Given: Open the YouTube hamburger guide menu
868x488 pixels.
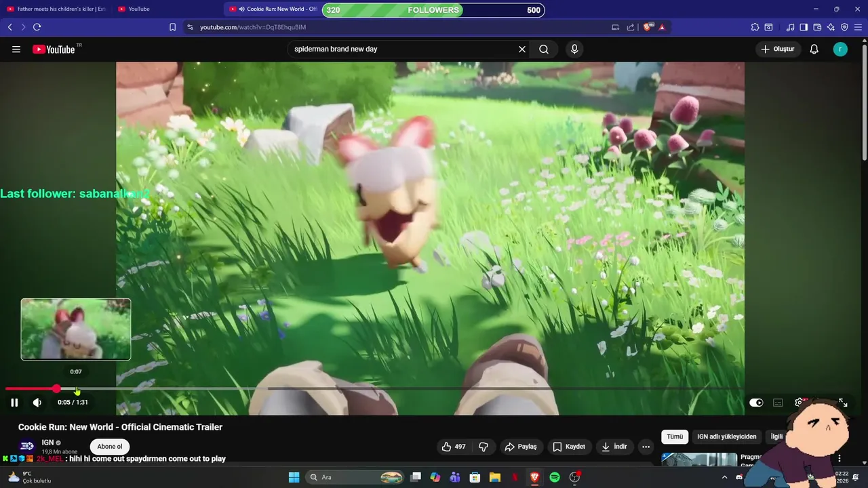Looking at the screenshot, I should [16, 49].
